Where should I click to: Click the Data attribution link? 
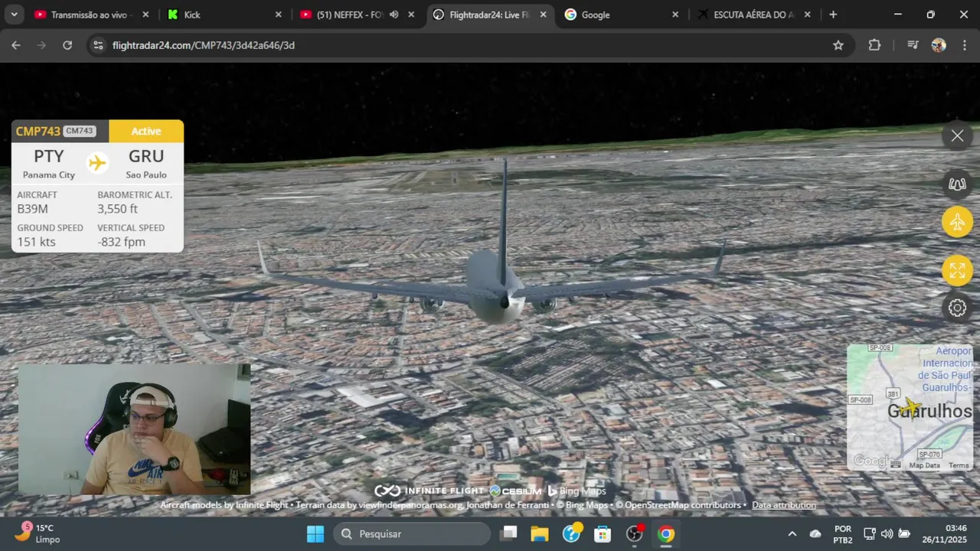pyautogui.click(x=784, y=505)
